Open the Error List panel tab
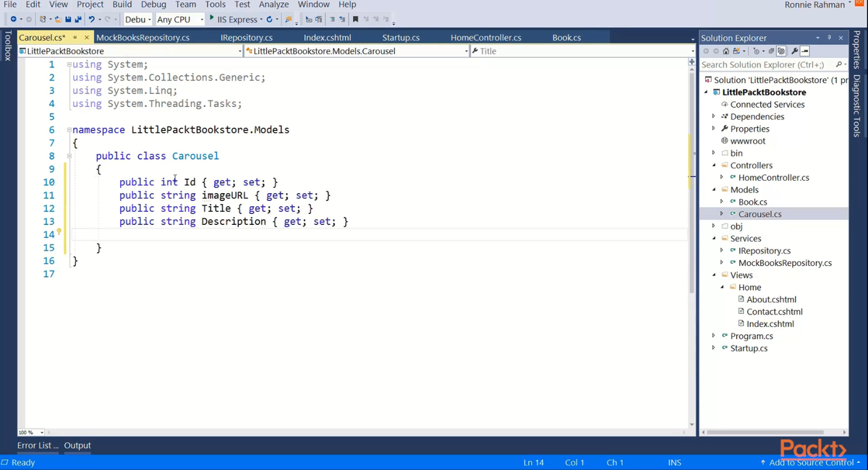Image resolution: width=868 pixels, height=470 pixels. click(38, 445)
